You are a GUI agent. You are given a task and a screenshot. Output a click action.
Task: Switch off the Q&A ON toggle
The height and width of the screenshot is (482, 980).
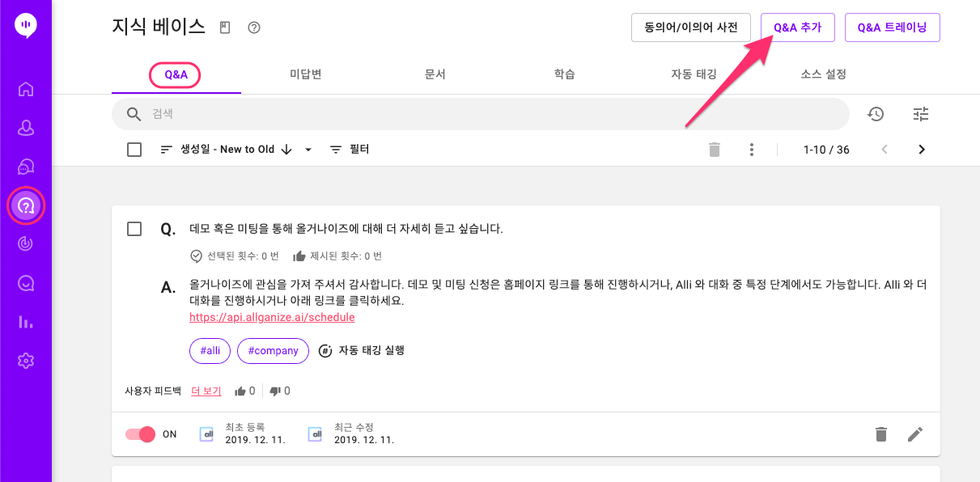[140, 434]
